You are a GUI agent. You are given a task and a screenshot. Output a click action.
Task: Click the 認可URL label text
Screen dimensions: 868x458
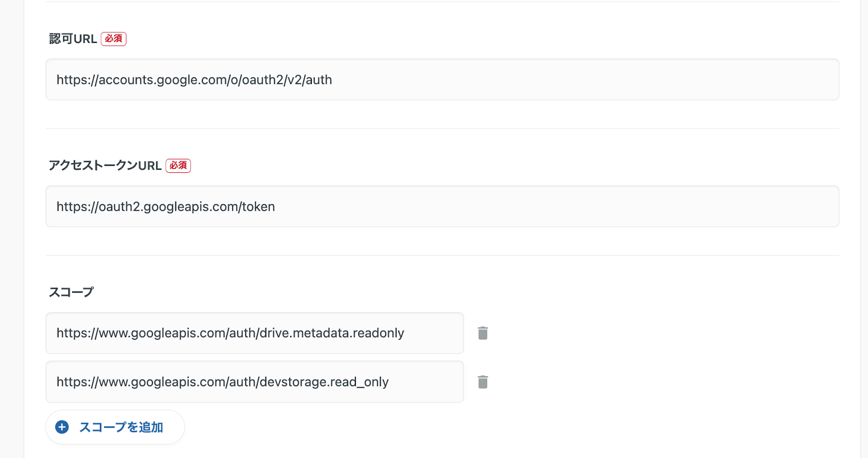pyautogui.click(x=73, y=39)
